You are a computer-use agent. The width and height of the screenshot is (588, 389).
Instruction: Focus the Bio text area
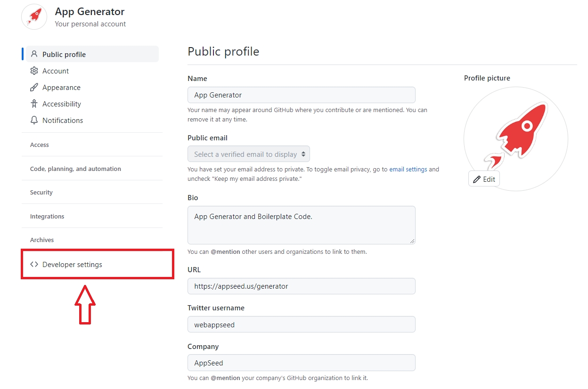pyautogui.click(x=301, y=225)
